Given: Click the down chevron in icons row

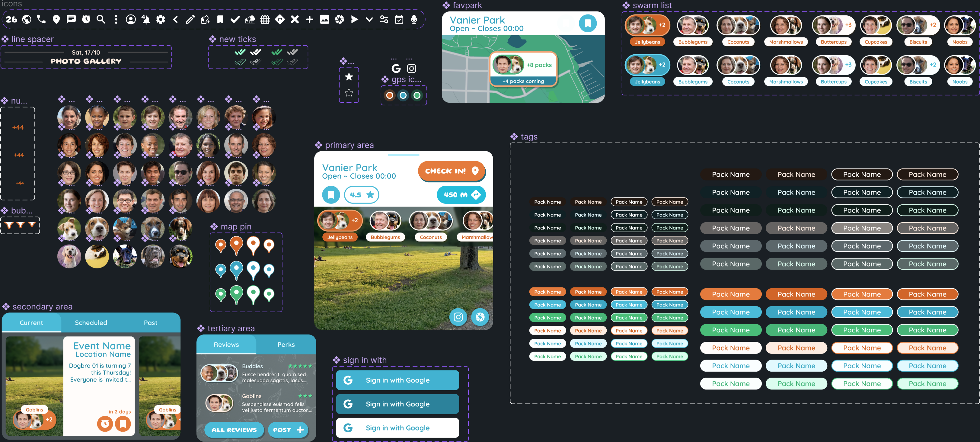Looking at the screenshot, I should point(369,19).
